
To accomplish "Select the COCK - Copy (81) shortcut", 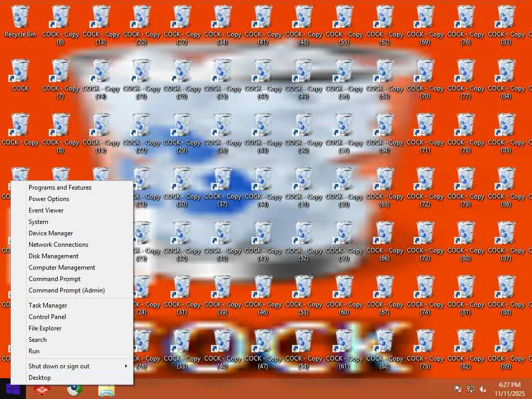I will pyautogui.click(x=465, y=295).
